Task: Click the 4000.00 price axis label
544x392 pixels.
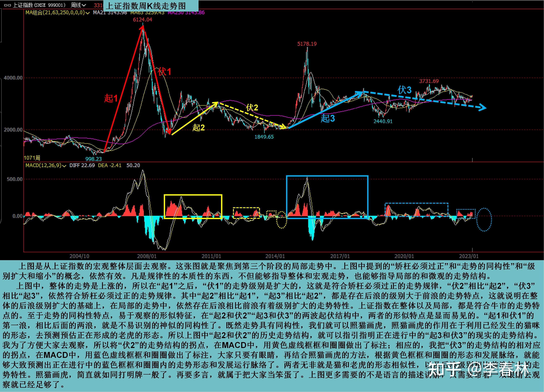Action: (13, 78)
